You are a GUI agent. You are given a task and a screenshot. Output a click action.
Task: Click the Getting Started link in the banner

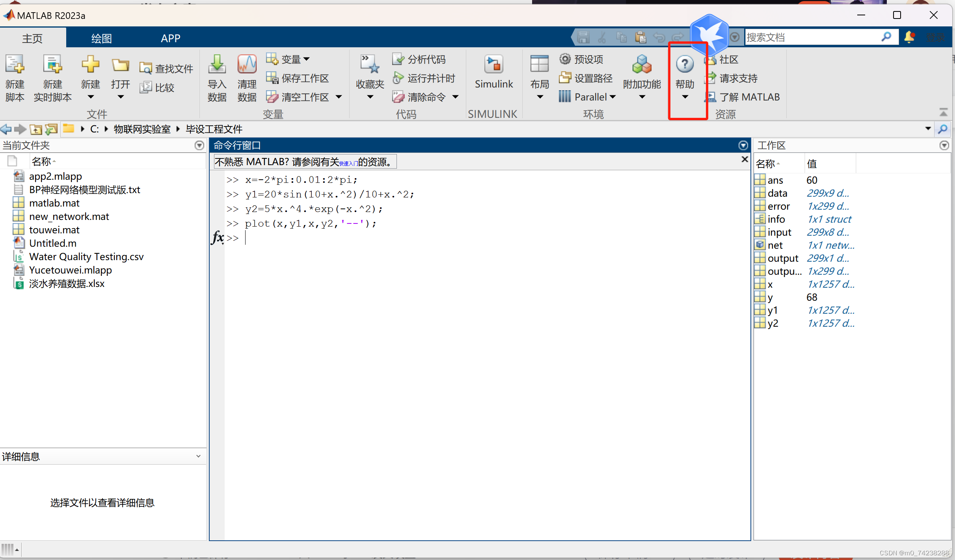[348, 163]
